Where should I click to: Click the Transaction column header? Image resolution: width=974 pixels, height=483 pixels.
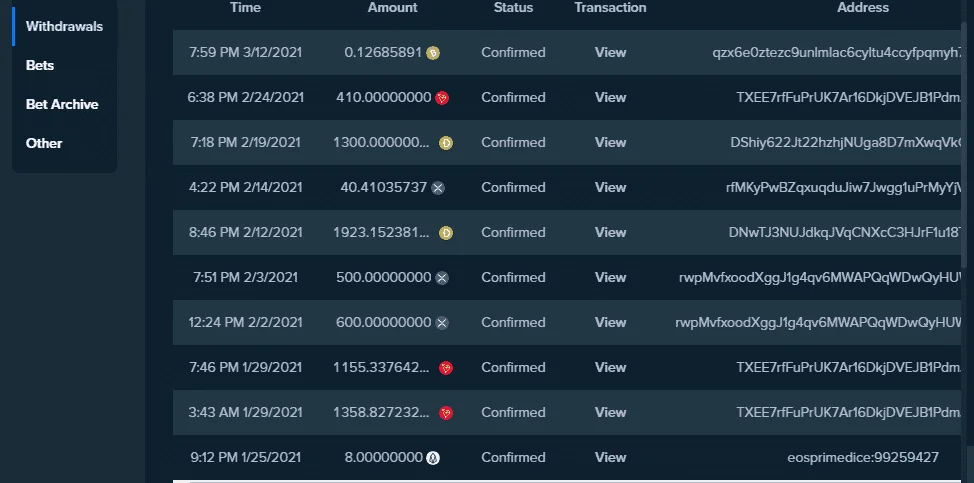click(610, 7)
